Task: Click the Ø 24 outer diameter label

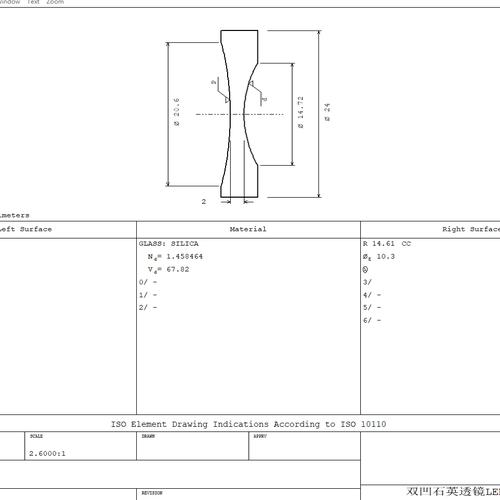Action: pos(327,112)
